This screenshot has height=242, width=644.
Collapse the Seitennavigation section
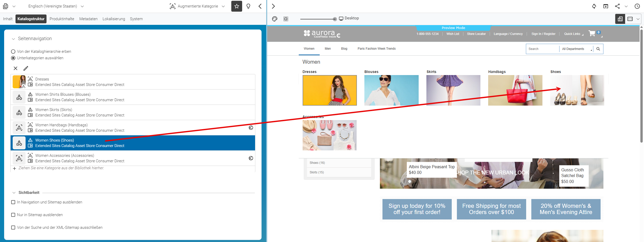pyautogui.click(x=13, y=39)
